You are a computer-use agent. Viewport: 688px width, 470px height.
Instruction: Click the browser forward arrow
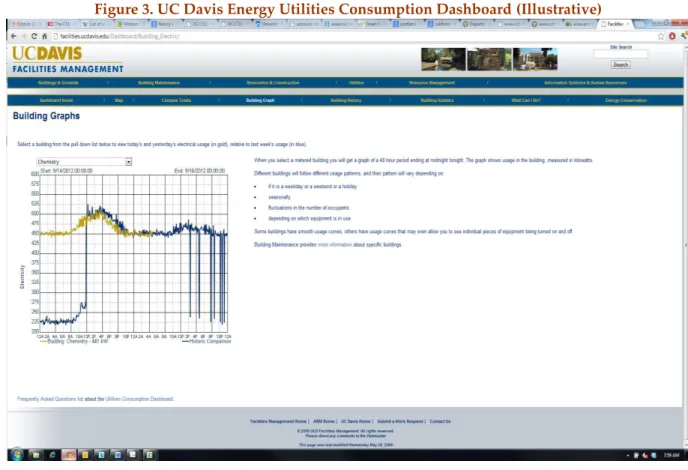[x=24, y=36]
